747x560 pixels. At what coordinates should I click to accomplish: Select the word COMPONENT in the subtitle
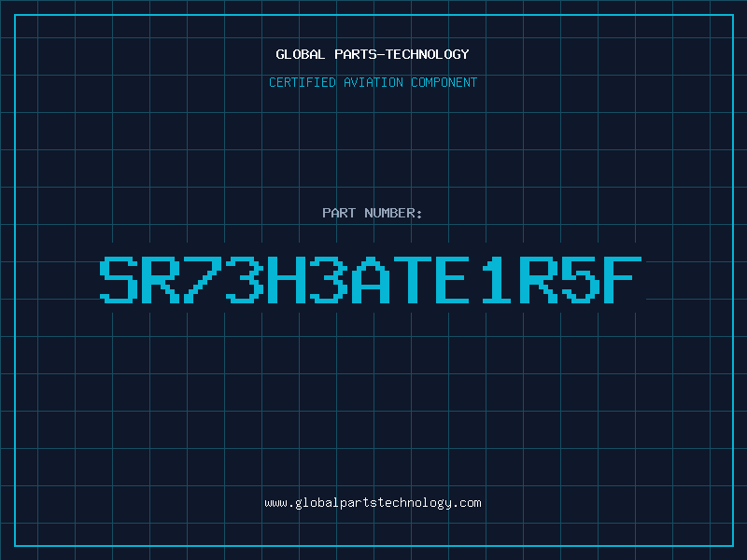point(444,82)
